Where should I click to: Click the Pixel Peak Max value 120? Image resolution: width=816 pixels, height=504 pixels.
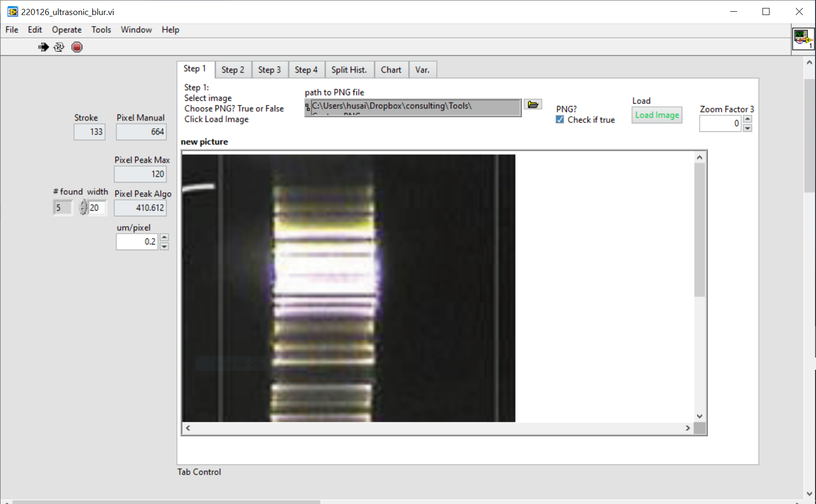pos(140,174)
